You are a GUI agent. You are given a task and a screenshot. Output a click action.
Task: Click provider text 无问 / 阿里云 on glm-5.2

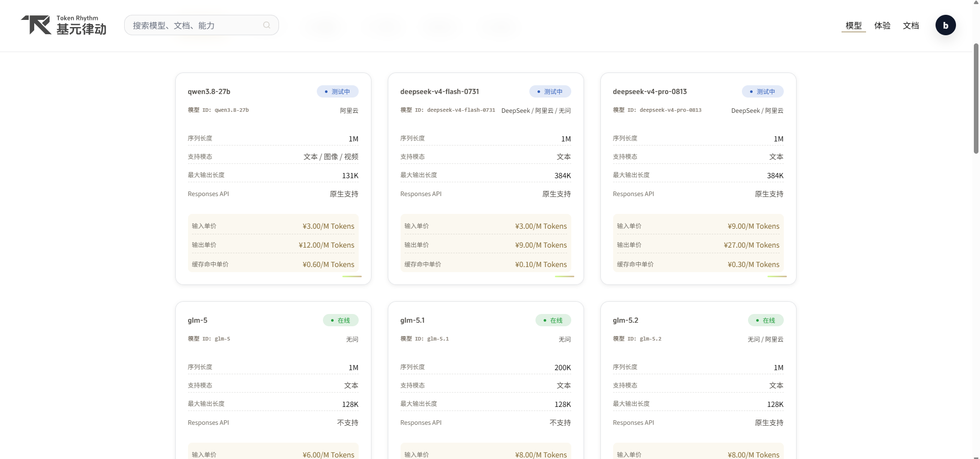click(765, 340)
